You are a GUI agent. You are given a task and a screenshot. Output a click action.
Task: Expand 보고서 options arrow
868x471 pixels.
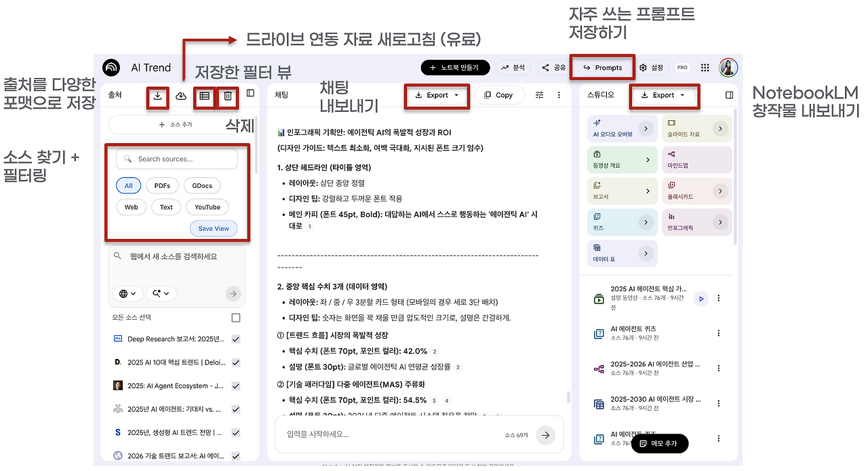coord(648,191)
